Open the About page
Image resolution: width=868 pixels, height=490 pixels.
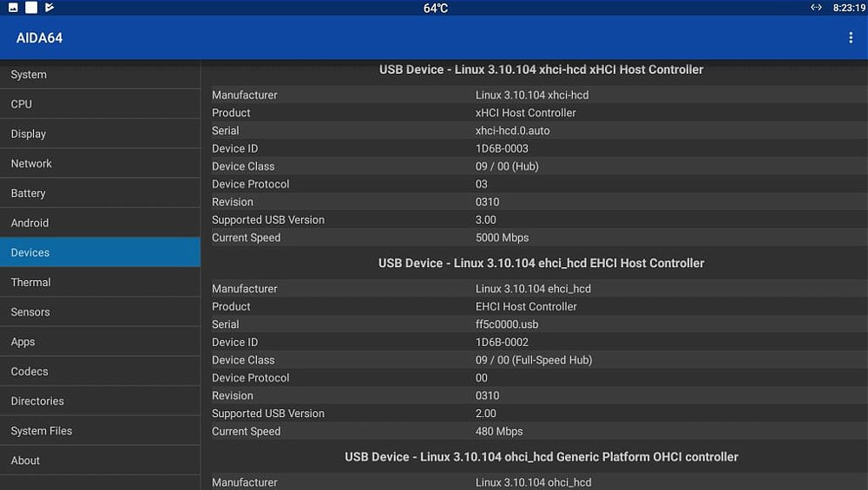click(x=100, y=461)
